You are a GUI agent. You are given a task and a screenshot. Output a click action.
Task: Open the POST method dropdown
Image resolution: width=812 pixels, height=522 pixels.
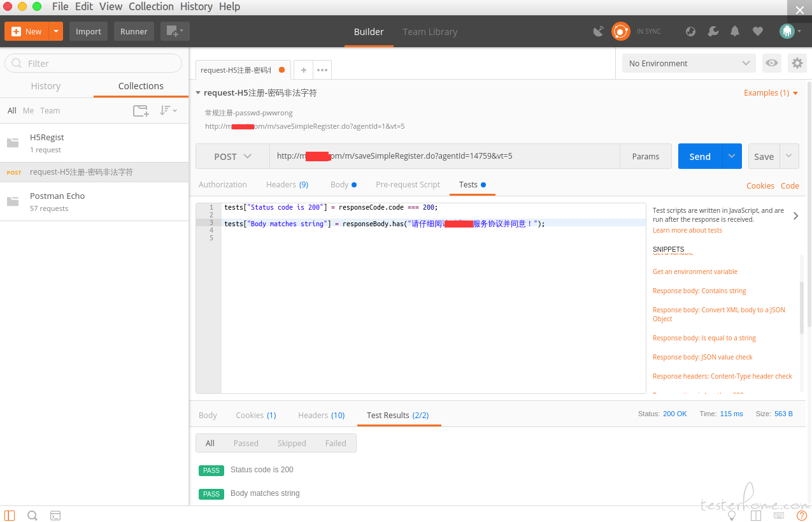tap(232, 156)
